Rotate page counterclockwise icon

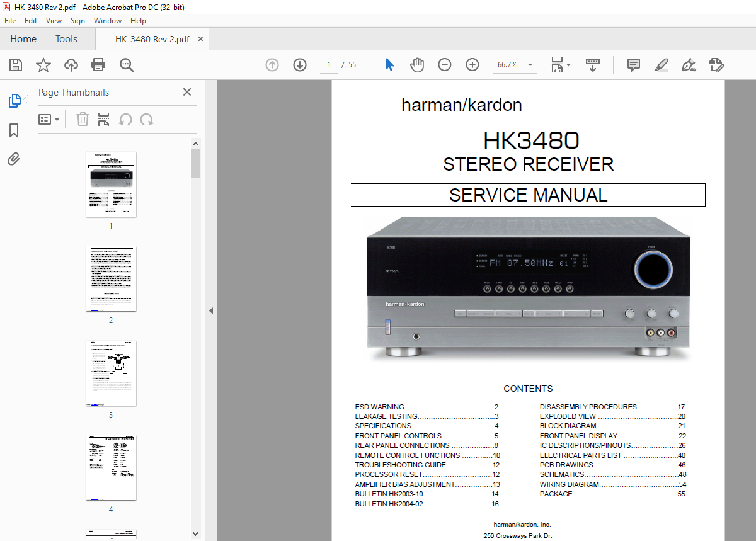coord(125,119)
